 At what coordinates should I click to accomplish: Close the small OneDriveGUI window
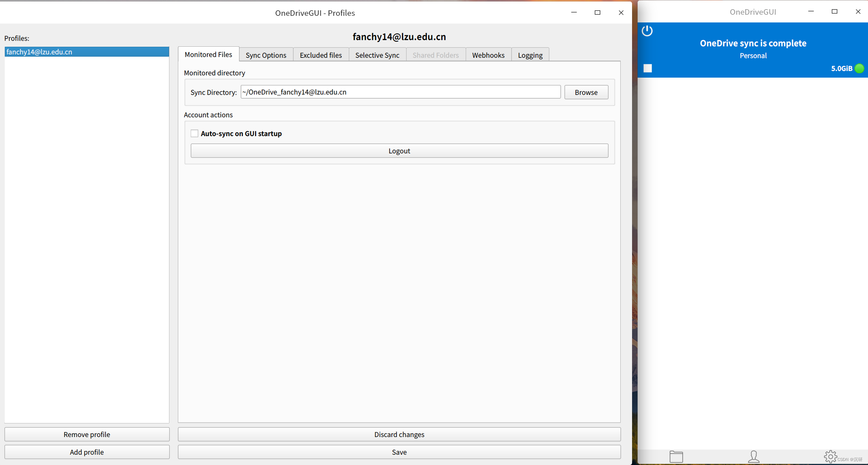(858, 12)
